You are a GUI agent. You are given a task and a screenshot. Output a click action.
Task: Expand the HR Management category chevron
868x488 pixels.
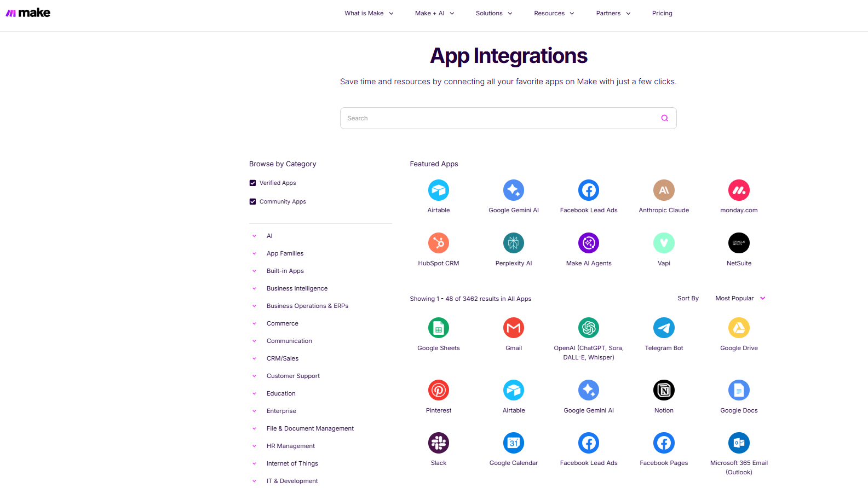(x=254, y=446)
